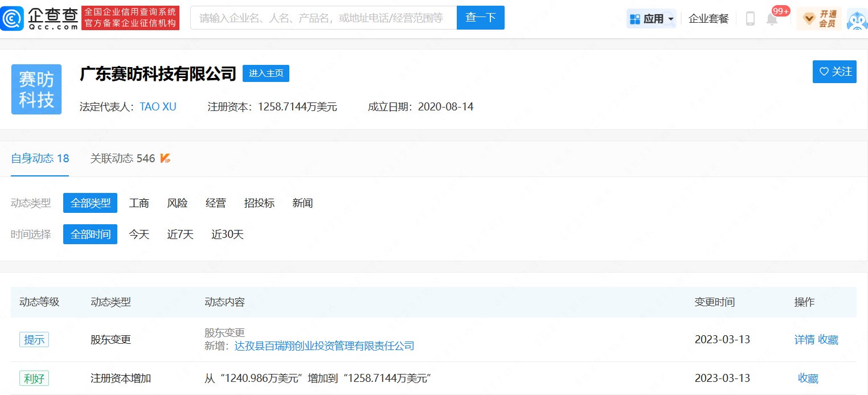Select the 风险 type filter

177,203
